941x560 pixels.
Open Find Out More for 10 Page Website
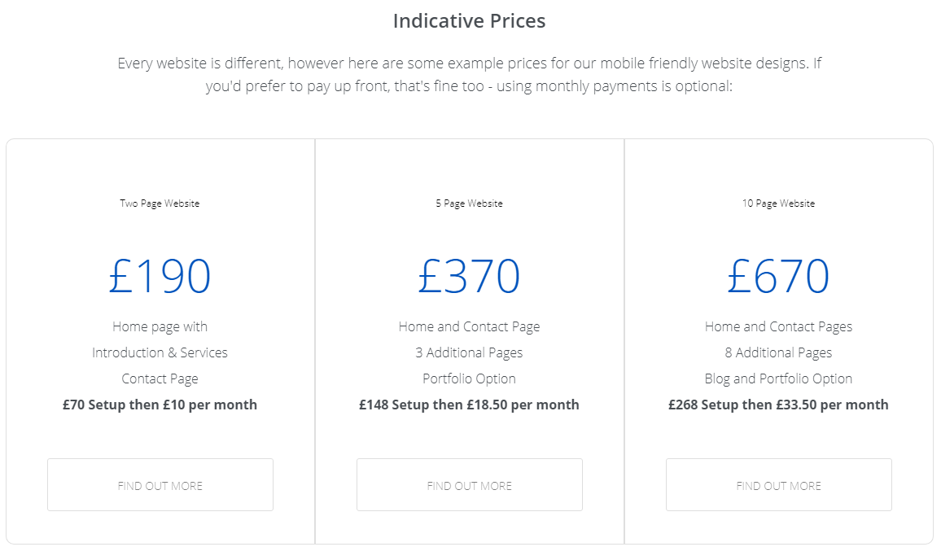click(778, 485)
